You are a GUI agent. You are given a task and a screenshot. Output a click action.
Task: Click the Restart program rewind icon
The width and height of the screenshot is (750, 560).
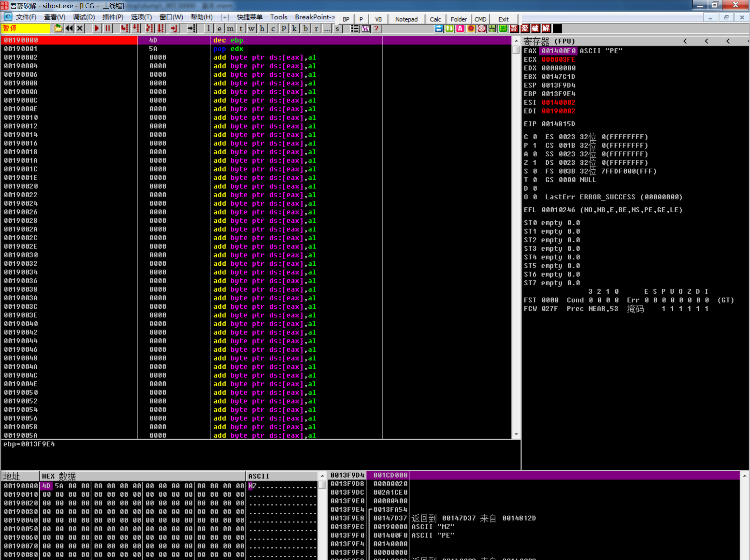click(69, 29)
